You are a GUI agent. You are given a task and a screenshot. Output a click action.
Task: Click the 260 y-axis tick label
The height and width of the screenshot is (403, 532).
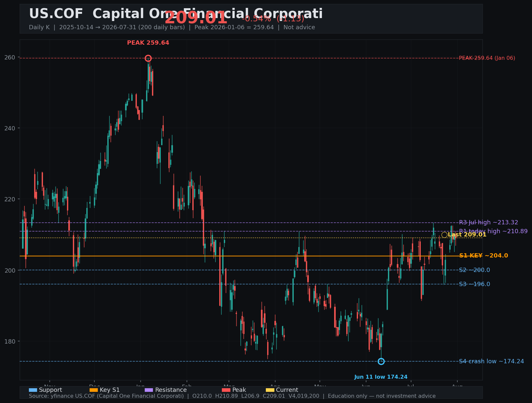tap(10, 57)
